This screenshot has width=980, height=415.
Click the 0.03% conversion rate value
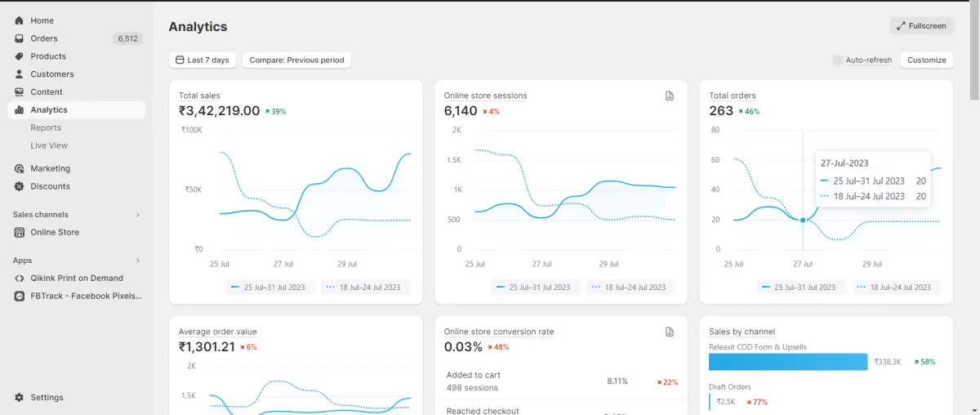click(x=463, y=347)
